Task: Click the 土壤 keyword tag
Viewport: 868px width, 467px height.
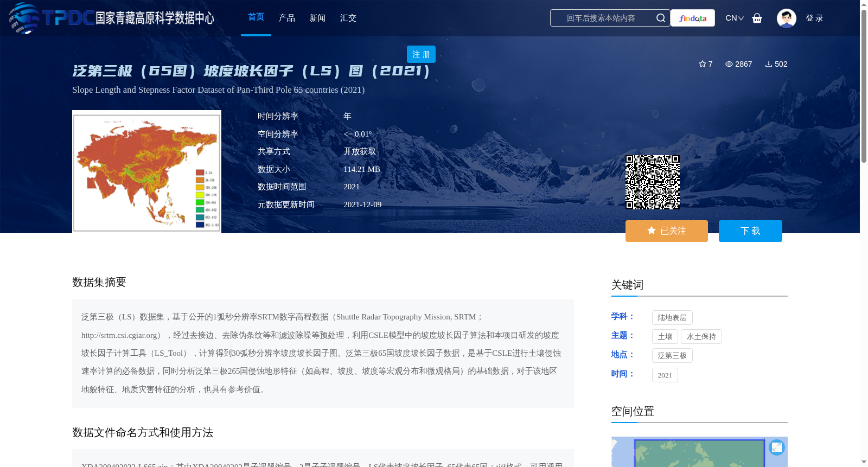Action: coord(665,336)
